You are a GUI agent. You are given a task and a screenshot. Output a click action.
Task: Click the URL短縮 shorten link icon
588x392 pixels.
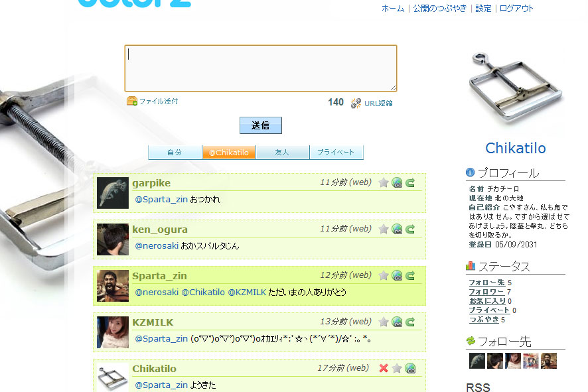(x=356, y=103)
